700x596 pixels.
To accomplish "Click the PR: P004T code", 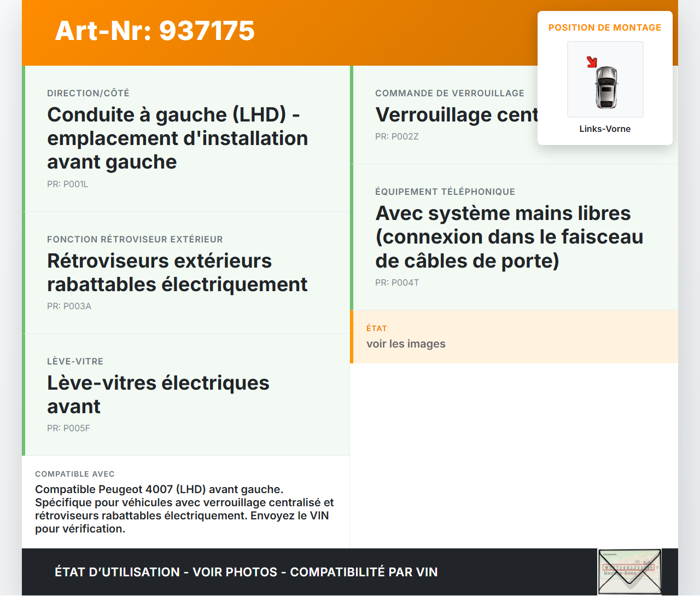I will point(397,283).
